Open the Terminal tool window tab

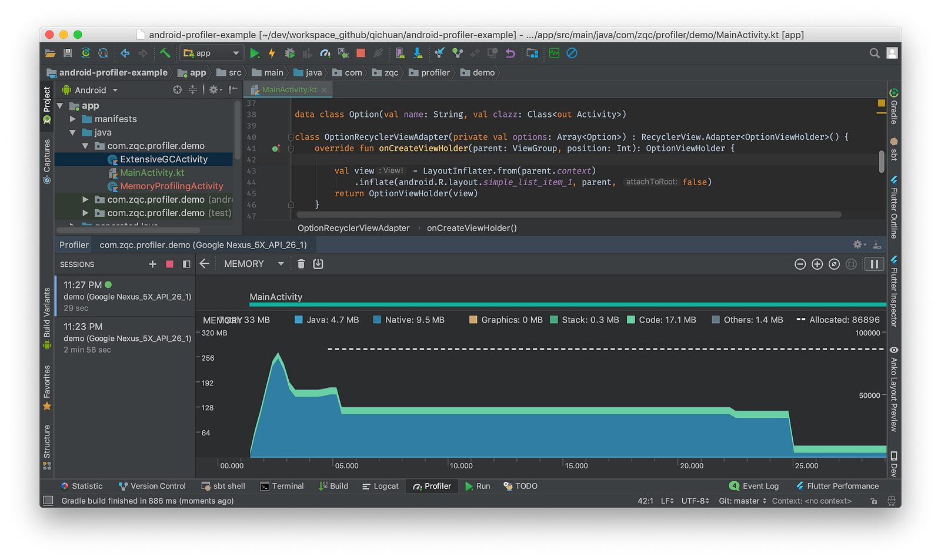pyautogui.click(x=282, y=486)
